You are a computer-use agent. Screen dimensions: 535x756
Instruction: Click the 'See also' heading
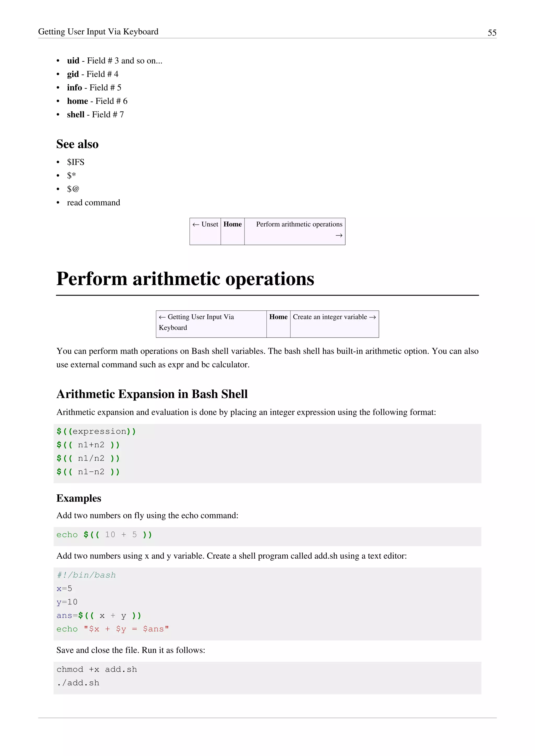[x=77, y=144]
